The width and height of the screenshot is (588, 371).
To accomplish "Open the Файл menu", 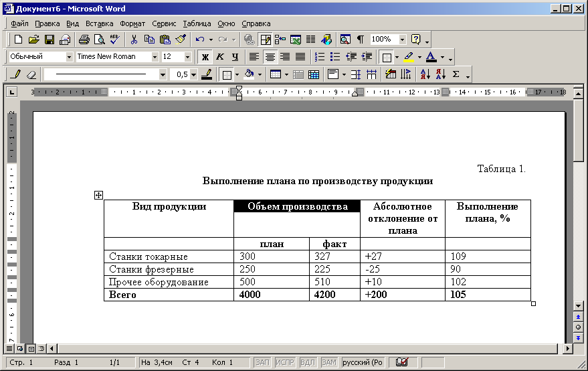I will 19,23.
